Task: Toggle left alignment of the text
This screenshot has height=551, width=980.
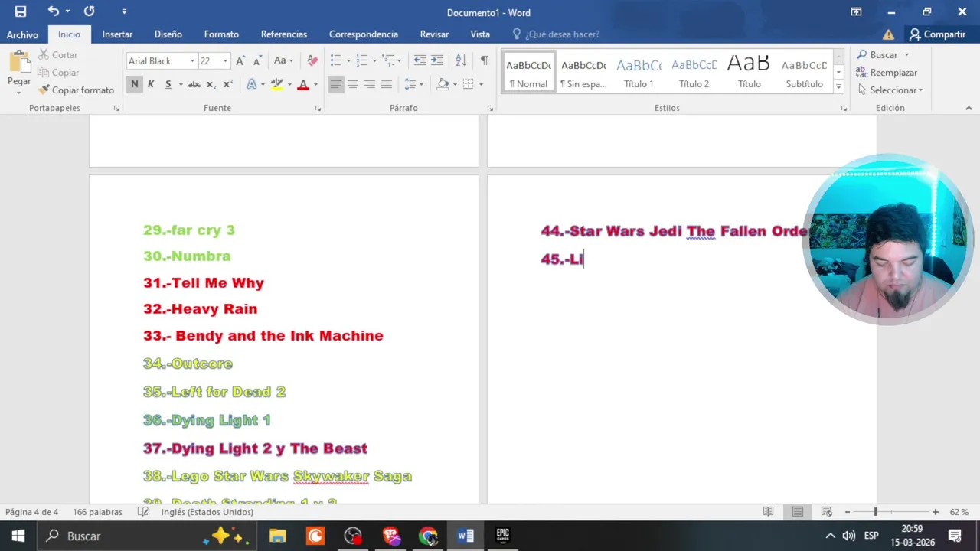Action: [336, 84]
